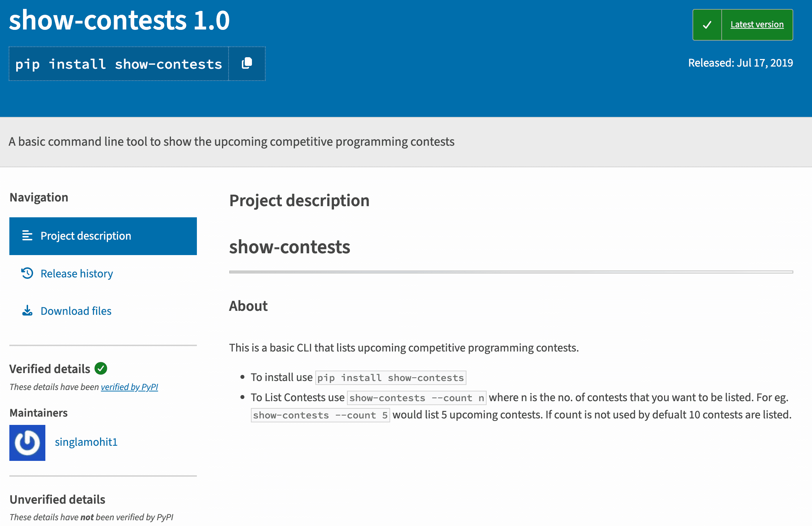This screenshot has width=812, height=526.
Task: Click the green verified checkmark beside Verified details
Action: (101, 368)
